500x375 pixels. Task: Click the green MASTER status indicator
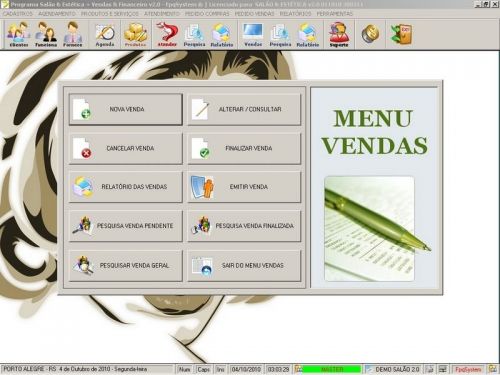point(332,369)
